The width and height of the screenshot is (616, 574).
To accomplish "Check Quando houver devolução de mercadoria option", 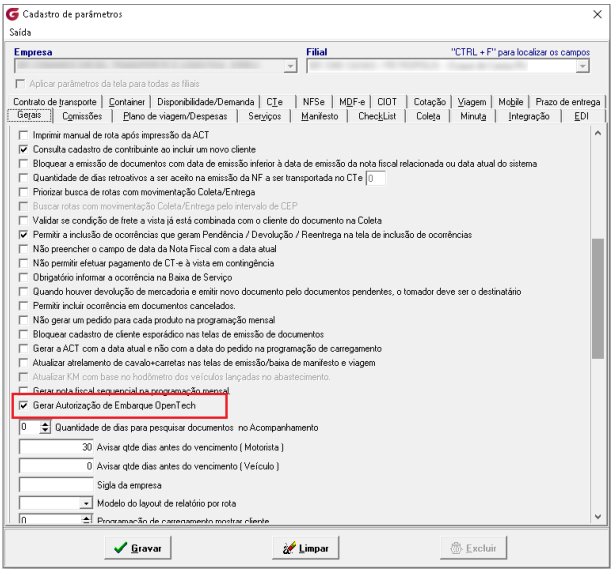I will 24,292.
